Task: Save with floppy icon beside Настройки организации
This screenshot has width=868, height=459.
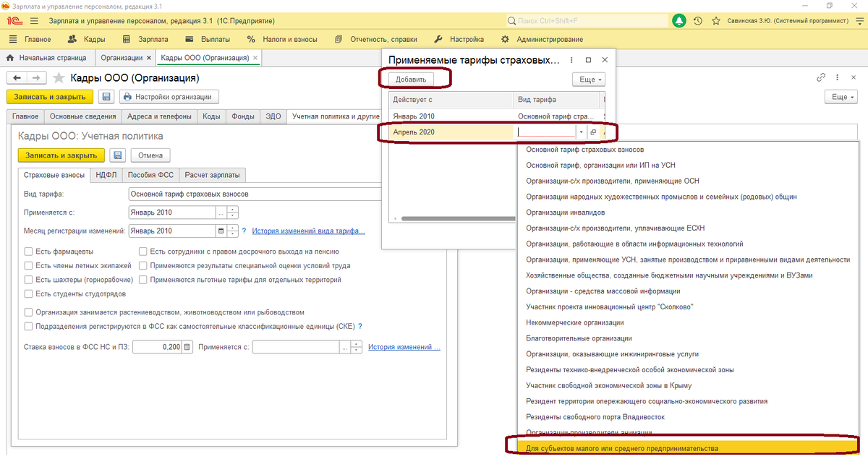Action: click(106, 97)
